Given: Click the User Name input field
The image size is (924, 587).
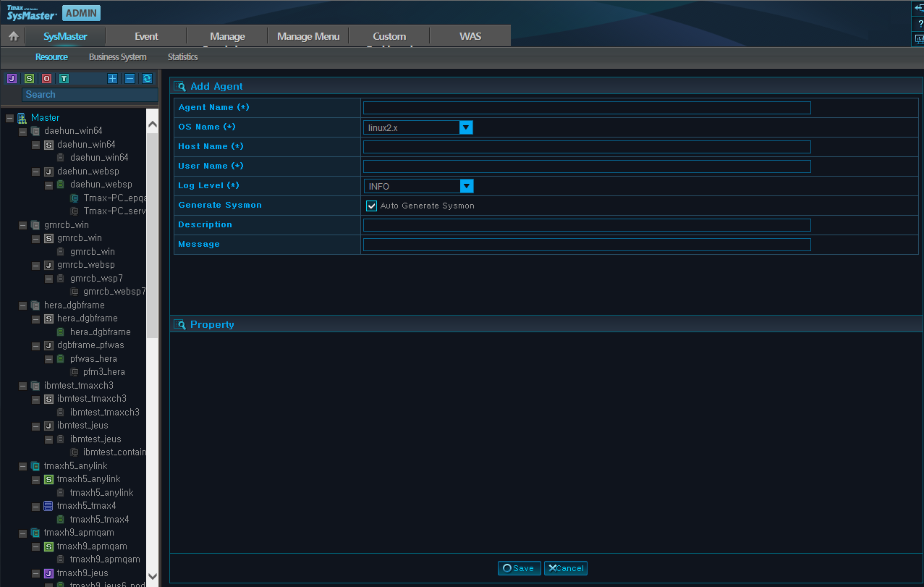Looking at the screenshot, I should pos(587,166).
